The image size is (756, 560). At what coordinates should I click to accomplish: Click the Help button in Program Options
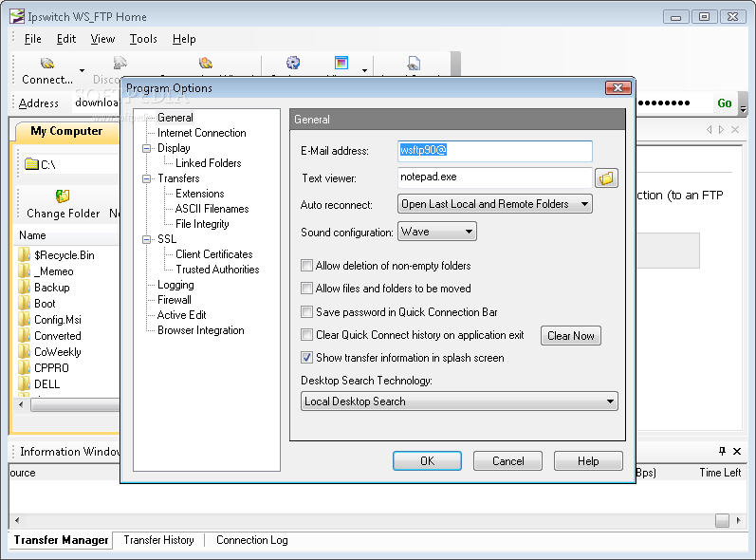pyautogui.click(x=588, y=460)
